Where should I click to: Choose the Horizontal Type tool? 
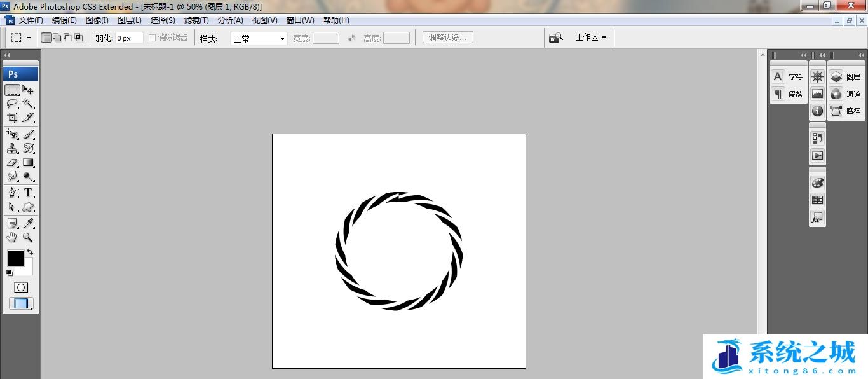tap(28, 193)
